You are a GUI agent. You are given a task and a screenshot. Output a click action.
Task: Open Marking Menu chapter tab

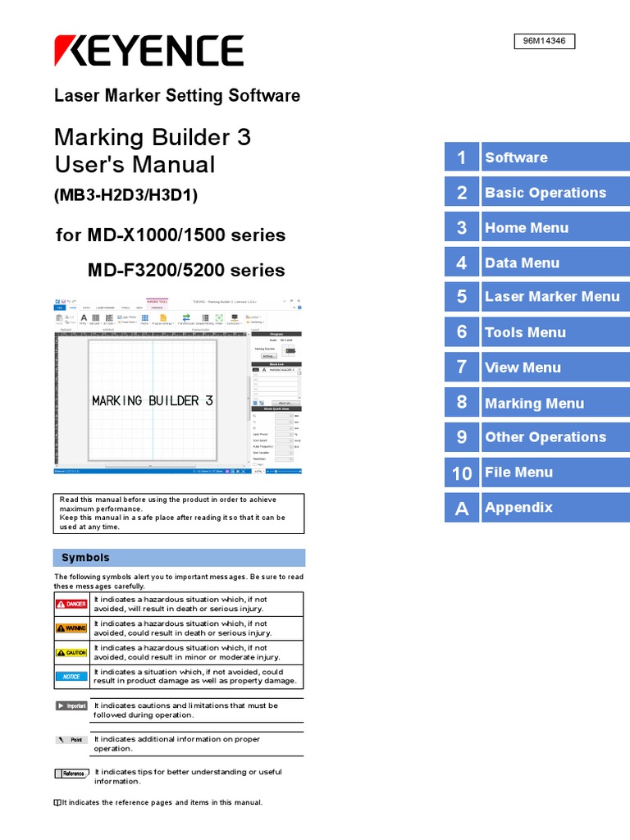(x=536, y=402)
